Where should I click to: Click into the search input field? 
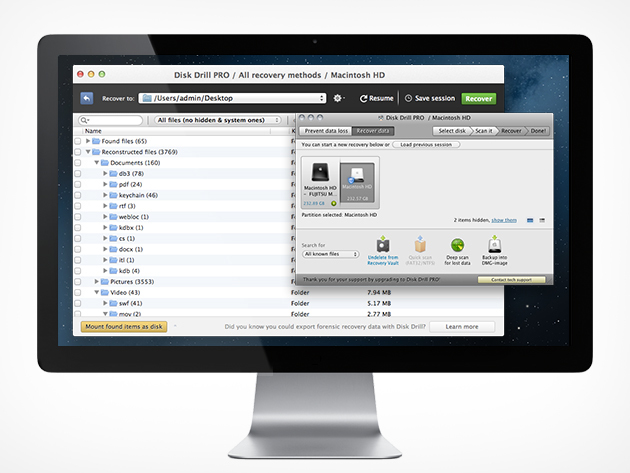(112, 120)
